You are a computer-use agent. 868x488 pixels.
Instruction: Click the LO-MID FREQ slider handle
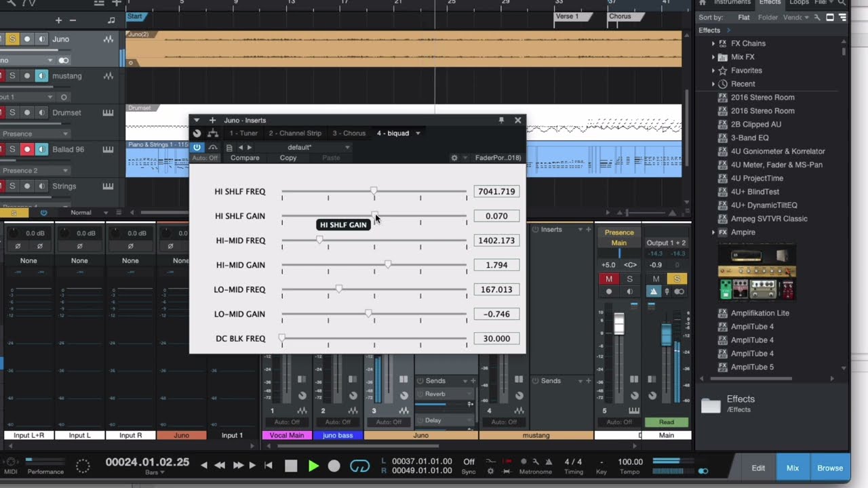339,289
